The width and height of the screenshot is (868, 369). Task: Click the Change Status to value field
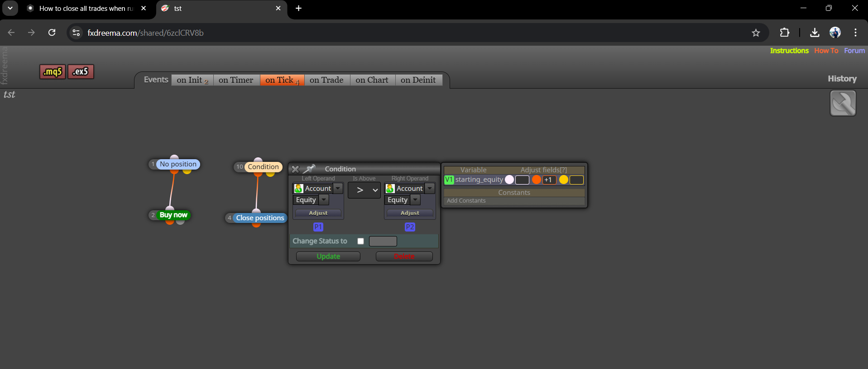[383, 241]
